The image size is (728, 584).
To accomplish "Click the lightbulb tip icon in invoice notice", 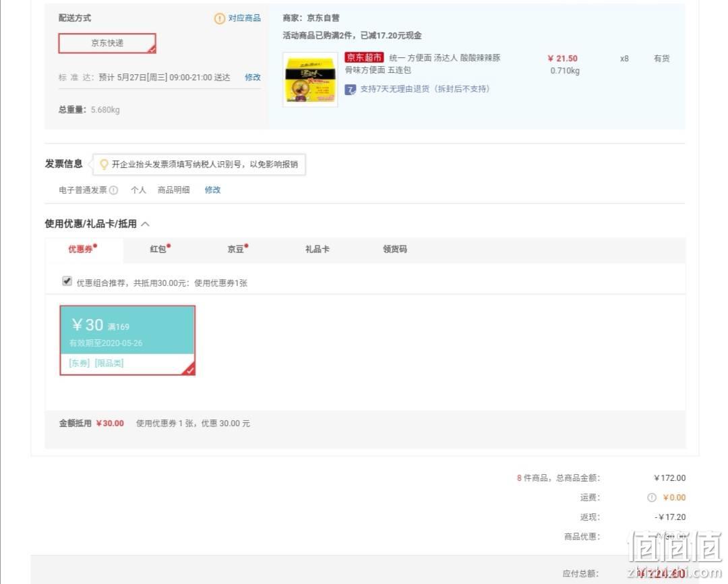I will [104, 164].
